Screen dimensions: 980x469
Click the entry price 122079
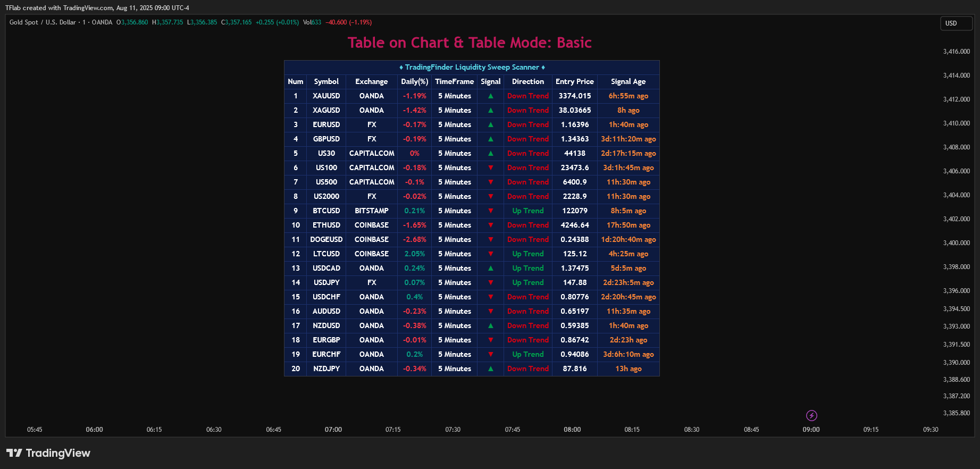point(575,211)
